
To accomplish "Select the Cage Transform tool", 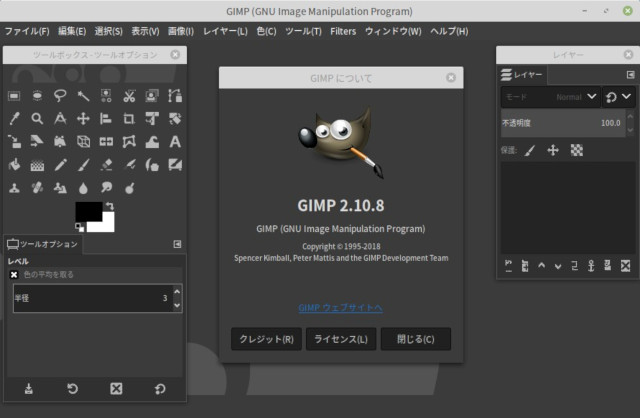I will tap(129, 142).
